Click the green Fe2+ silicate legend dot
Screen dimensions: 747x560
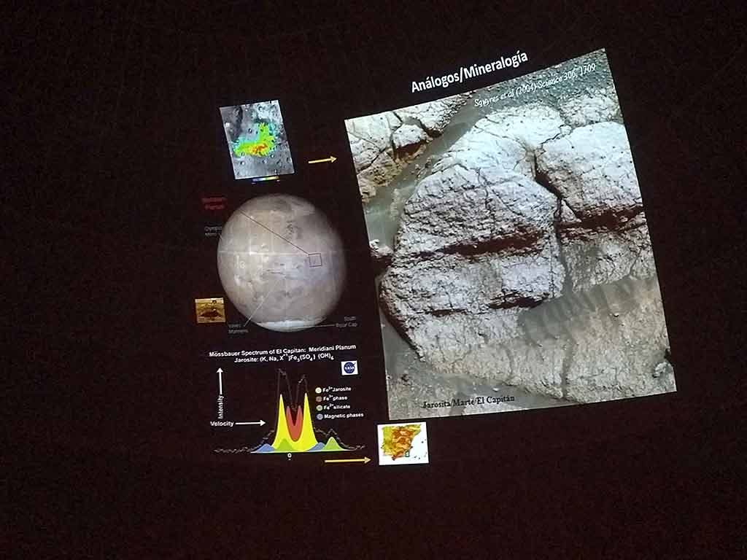pos(318,408)
